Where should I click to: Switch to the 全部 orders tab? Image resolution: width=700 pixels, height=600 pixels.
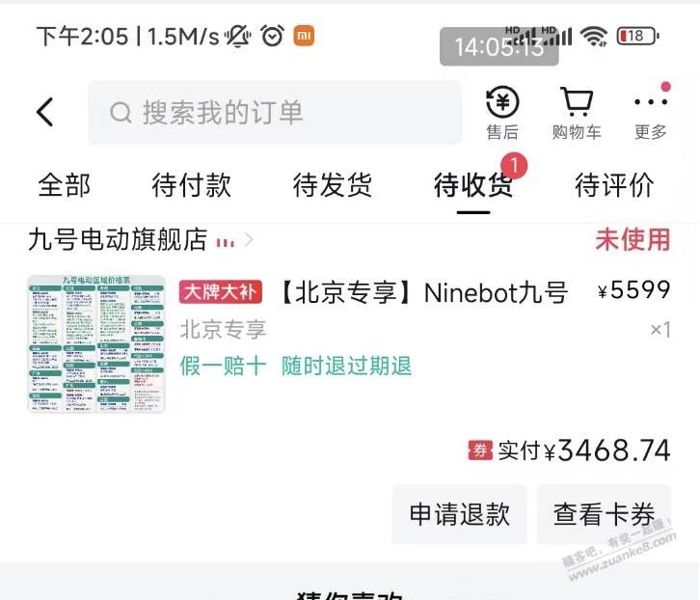coord(65,185)
